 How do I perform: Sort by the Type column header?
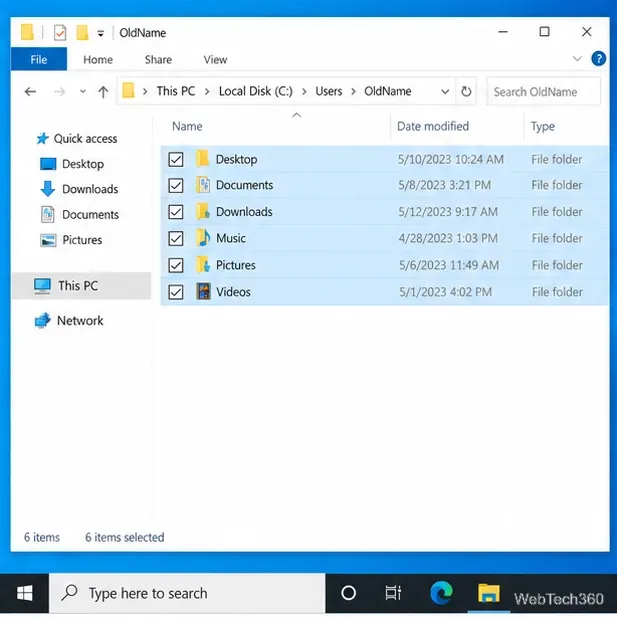tap(542, 127)
